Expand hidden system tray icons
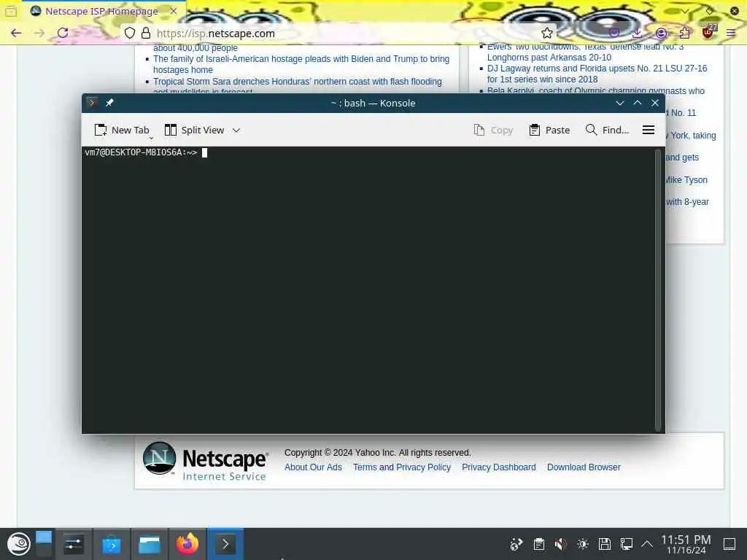The width and height of the screenshot is (747, 560). pos(647,544)
